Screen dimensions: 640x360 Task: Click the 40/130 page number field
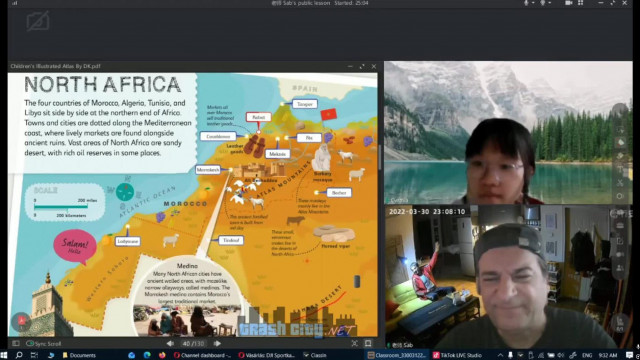coord(193,344)
